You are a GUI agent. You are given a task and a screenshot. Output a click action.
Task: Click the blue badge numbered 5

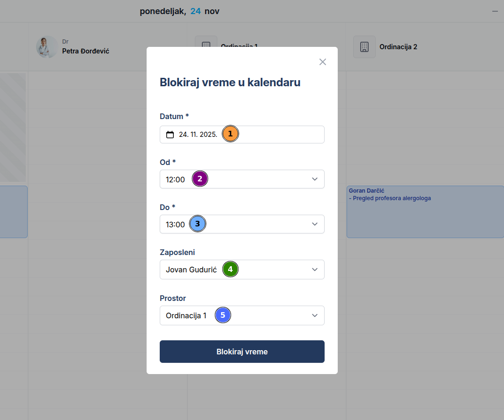[x=223, y=315]
